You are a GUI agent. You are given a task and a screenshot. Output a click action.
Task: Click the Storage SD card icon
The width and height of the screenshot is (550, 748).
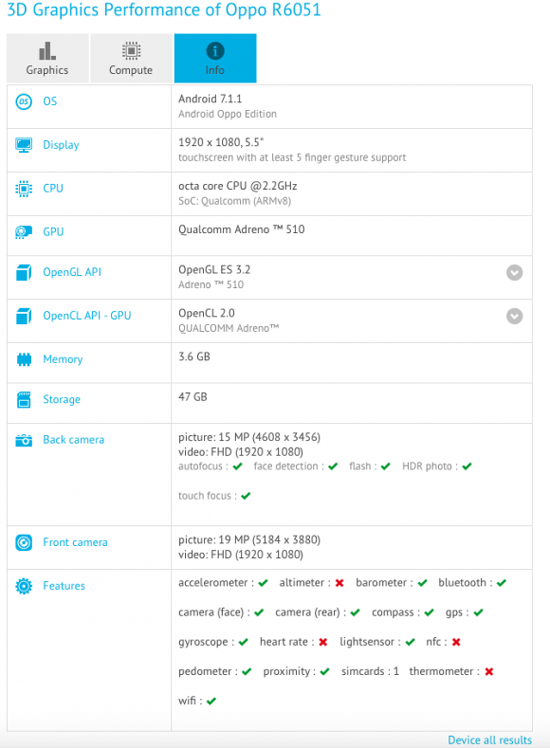tap(24, 400)
